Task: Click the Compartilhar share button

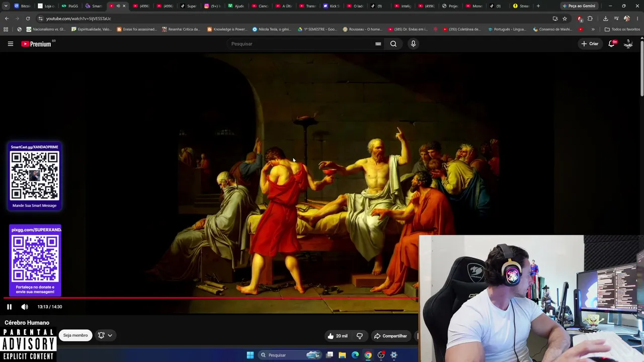Action: tap(390, 336)
